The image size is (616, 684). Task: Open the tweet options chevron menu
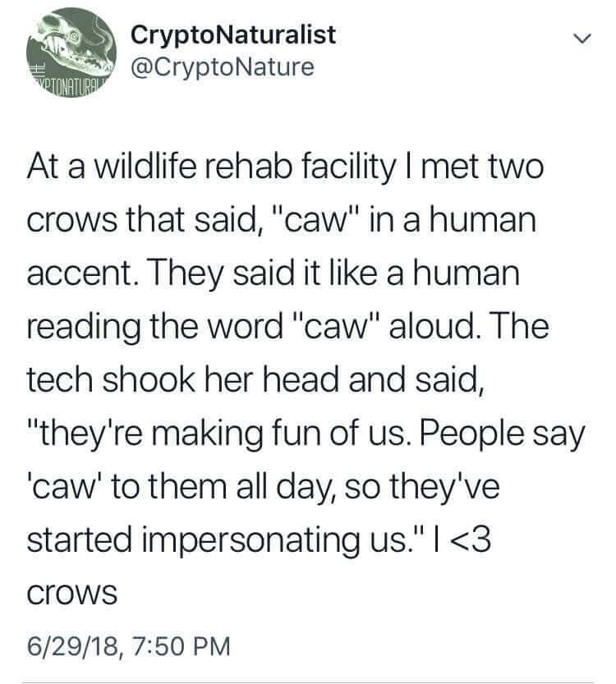pos(582,39)
